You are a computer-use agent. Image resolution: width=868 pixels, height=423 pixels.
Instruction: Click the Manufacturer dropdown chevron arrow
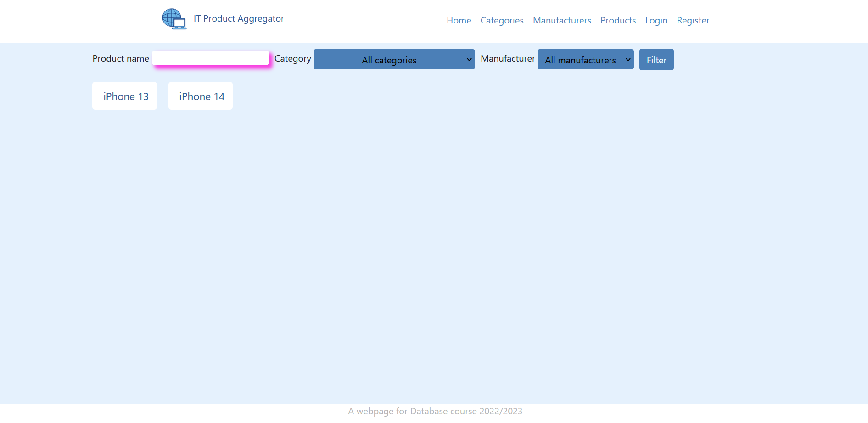point(627,60)
